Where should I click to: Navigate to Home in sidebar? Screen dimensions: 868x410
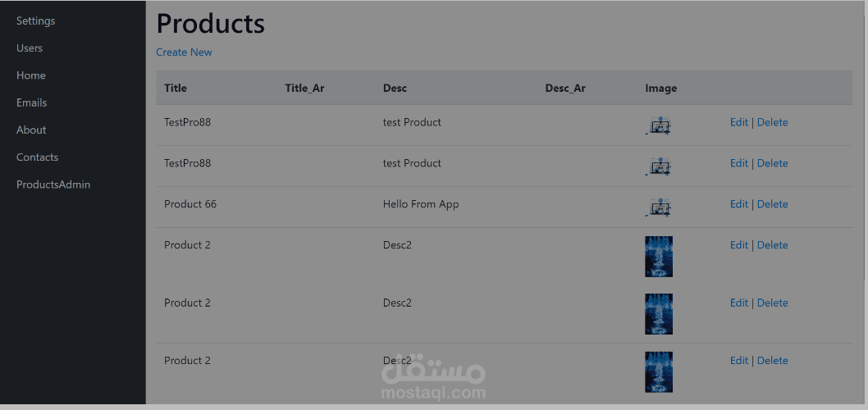31,75
